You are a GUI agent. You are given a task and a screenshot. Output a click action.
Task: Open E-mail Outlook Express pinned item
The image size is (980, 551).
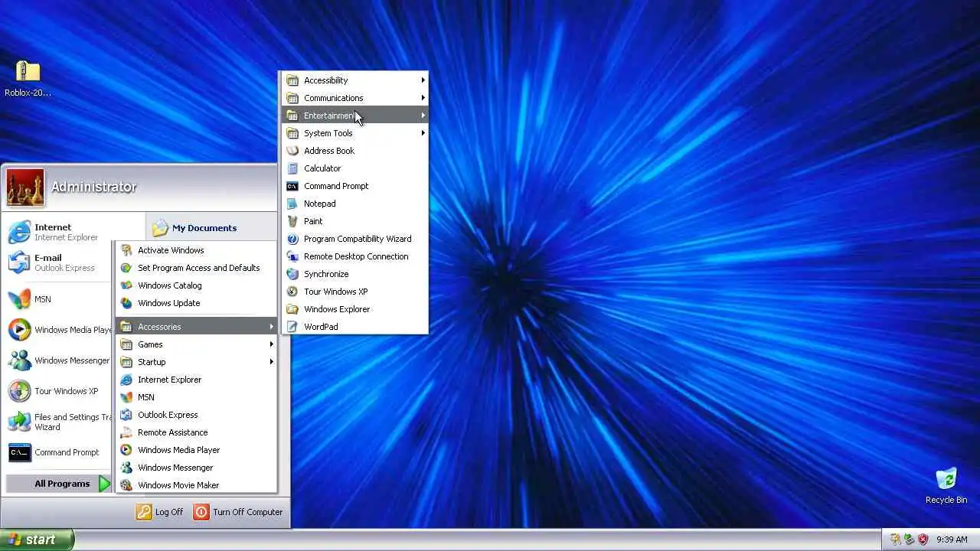[x=60, y=262]
